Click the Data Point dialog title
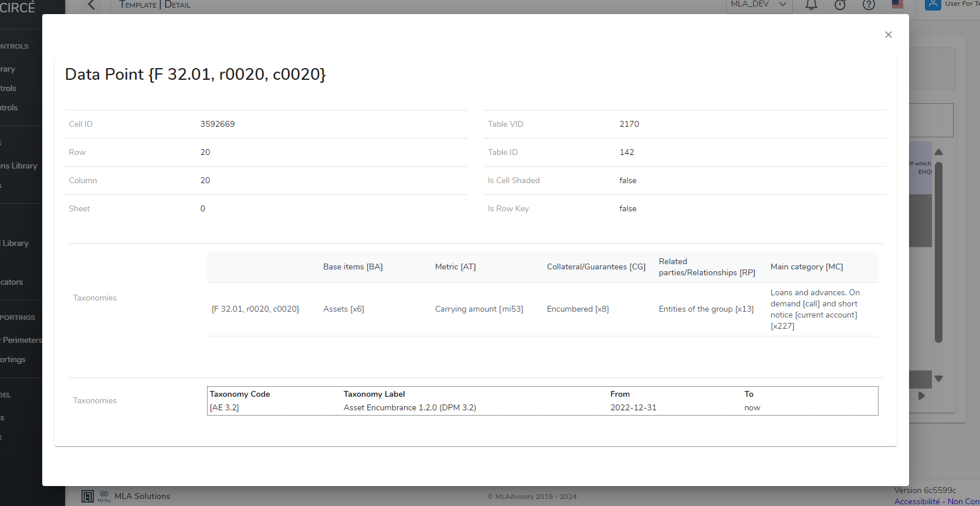The height and width of the screenshot is (506, 980). click(x=195, y=75)
